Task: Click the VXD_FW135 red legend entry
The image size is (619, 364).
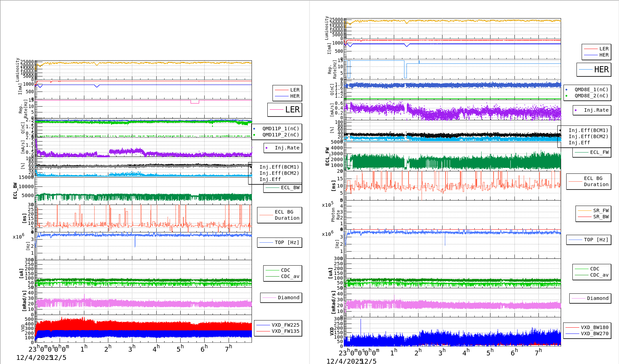Action: click(x=285, y=331)
